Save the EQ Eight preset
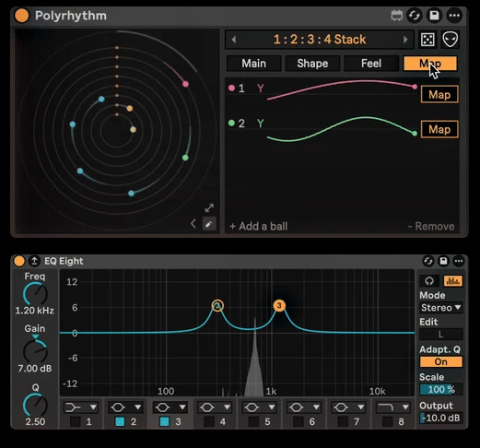Screen dimensions: 480x448 pos(443,261)
